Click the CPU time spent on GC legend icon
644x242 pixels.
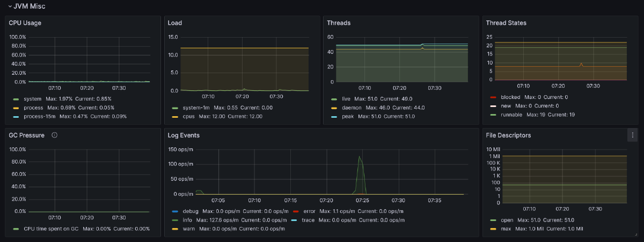16,229
